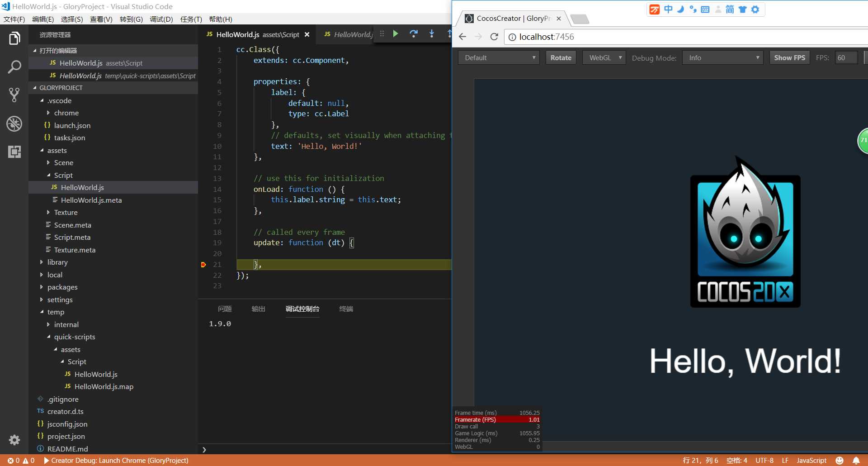Open new tab in Chrome browser

click(580, 19)
